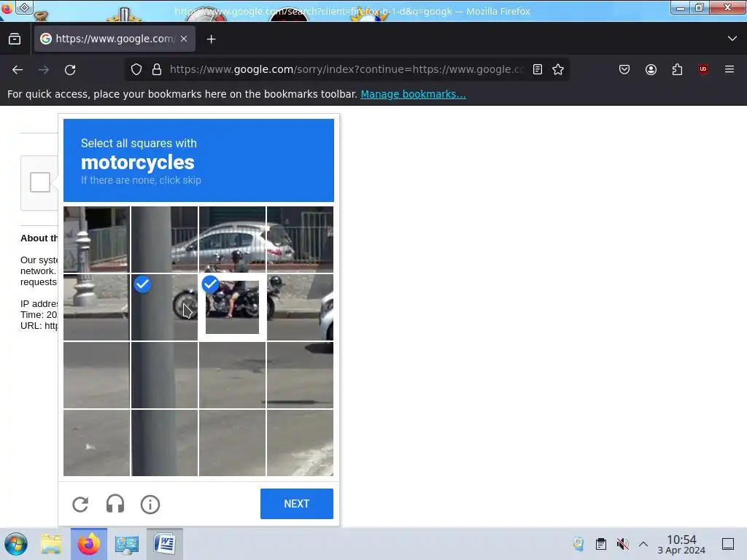Viewport: 747px width, 560px height.
Task: Open the captcha help info icon
Action: click(150, 505)
